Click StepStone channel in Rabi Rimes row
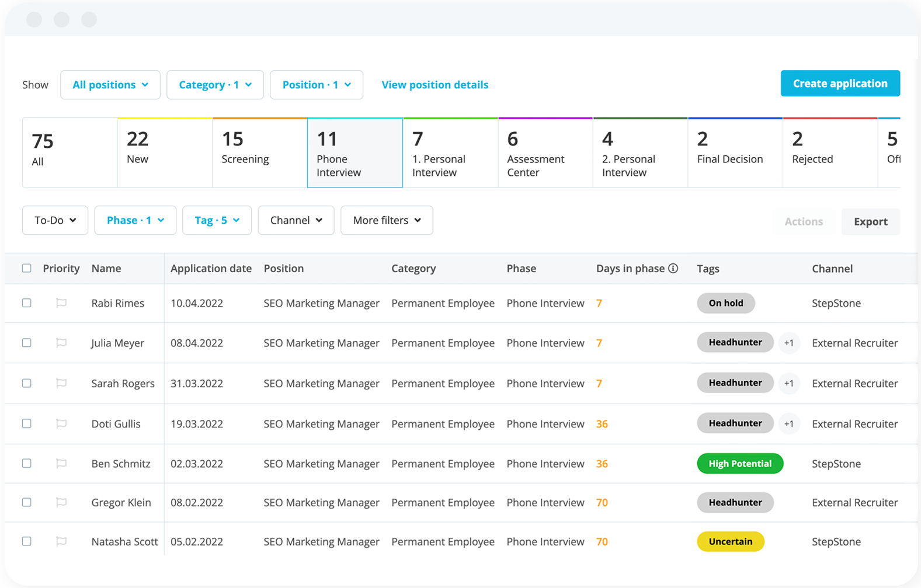This screenshot has height=588, width=921. click(836, 303)
